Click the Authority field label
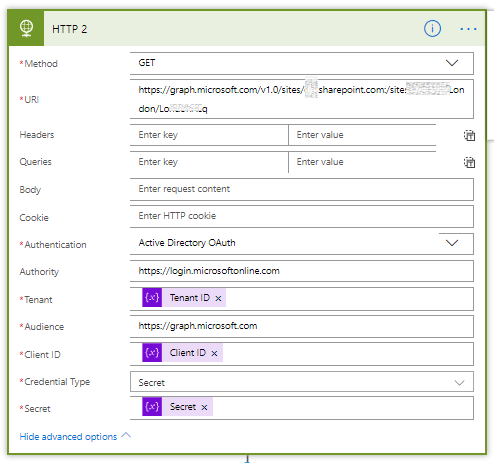This screenshot has width=494, height=463. click(x=39, y=272)
